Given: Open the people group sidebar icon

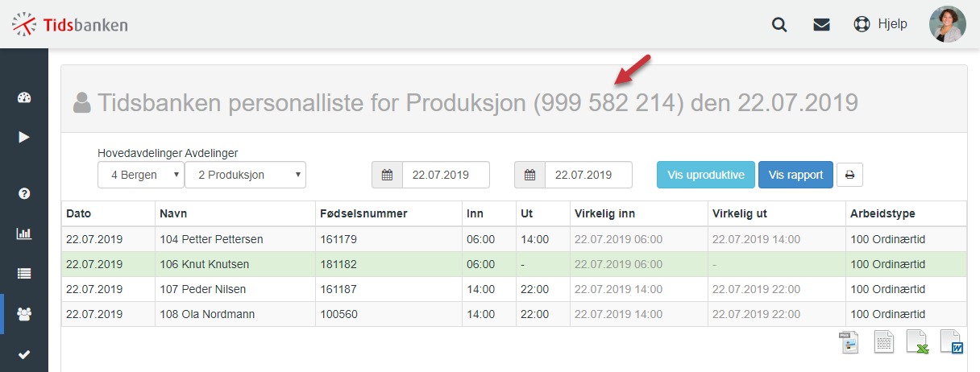Looking at the screenshot, I should (x=23, y=314).
